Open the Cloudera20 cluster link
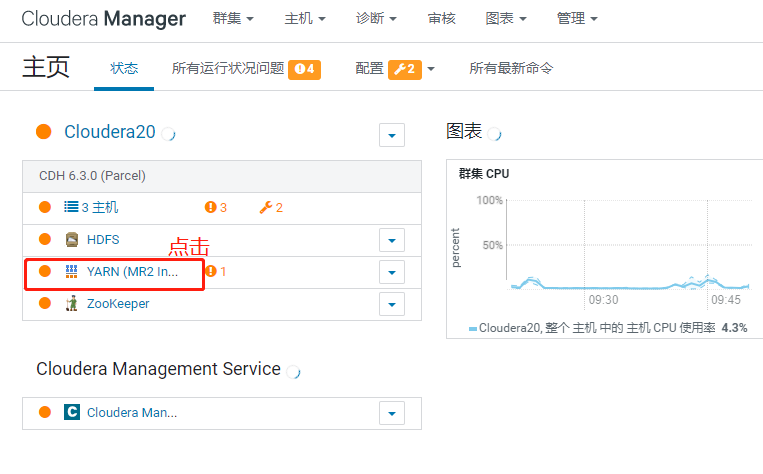This screenshot has width=763, height=474. tap(110, 132)
